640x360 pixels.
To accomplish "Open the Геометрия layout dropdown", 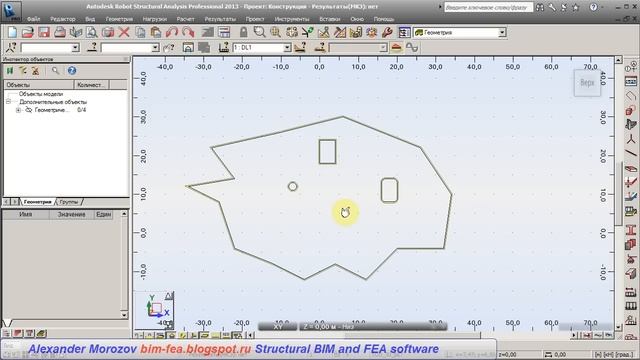I will (x=502, y=32).
